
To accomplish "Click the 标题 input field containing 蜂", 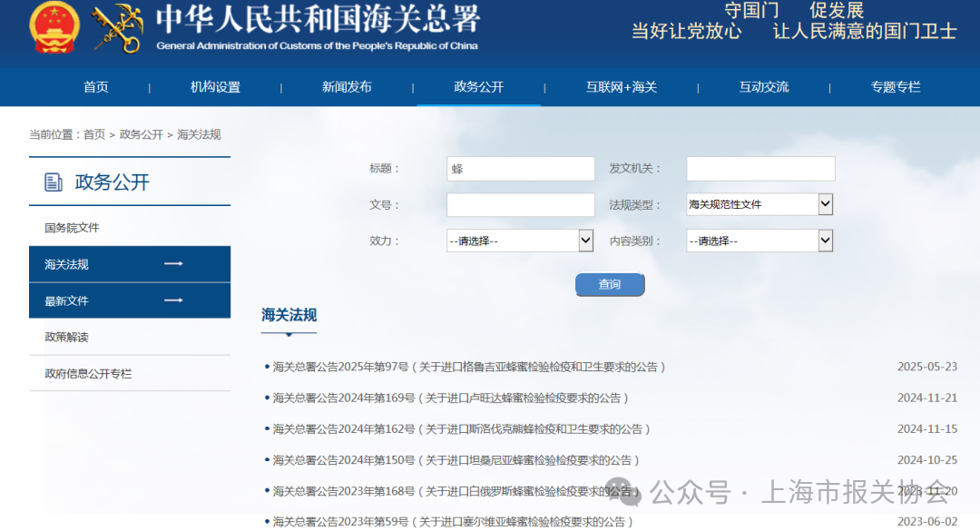I will pos(520,169).
